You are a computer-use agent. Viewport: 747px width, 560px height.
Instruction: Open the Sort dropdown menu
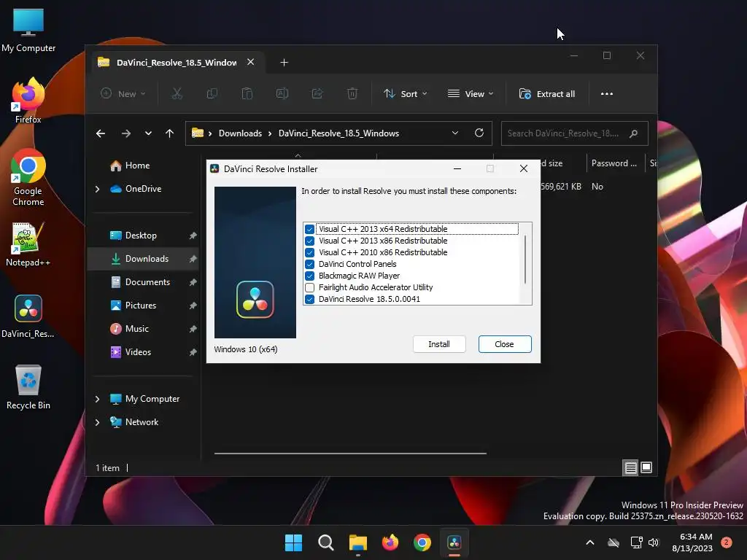(406, 94)
